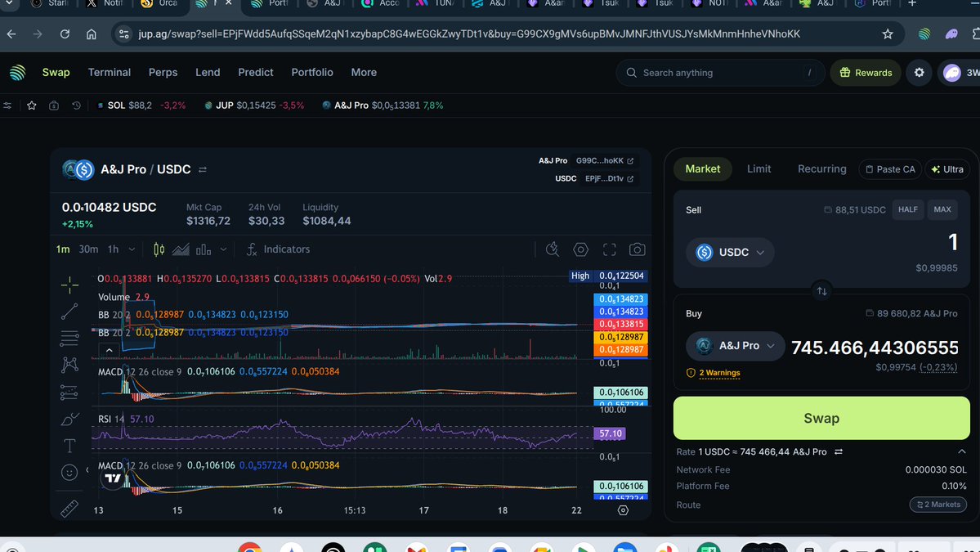Screen dimensions: 980x552
Task: Open the Terminal navigation item
Action: pos(110,73)
